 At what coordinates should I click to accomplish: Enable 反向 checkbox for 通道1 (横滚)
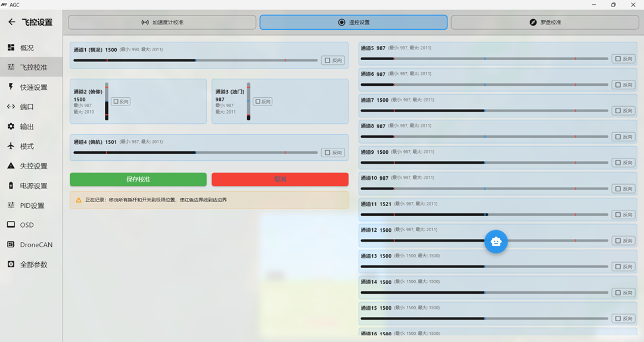[328, 60]
